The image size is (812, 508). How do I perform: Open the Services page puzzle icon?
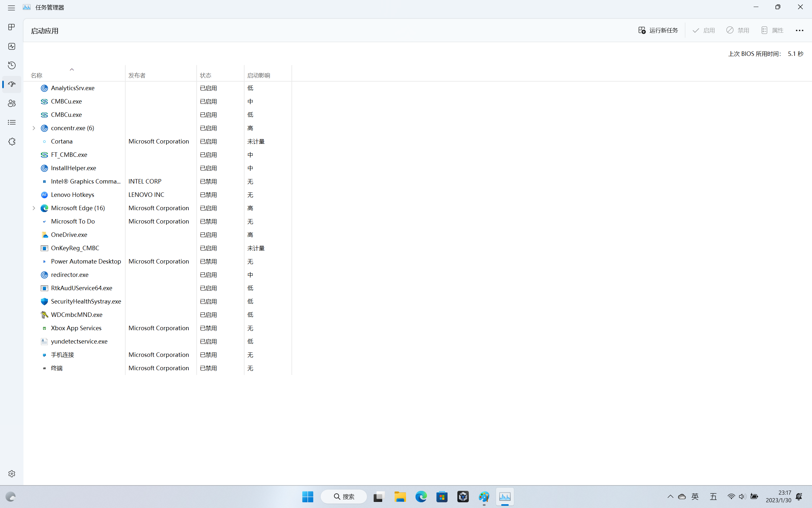tap(12, 142)
